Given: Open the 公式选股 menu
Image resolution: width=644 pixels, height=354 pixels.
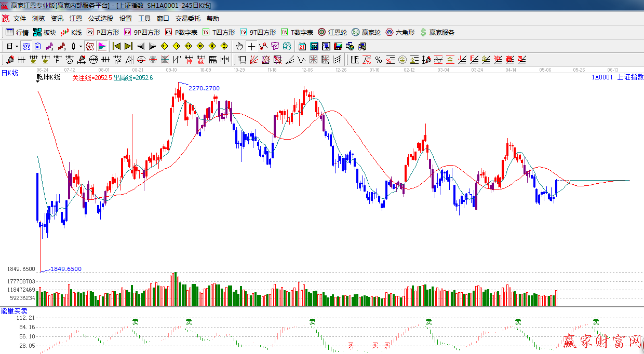Looking at the screenshot, I should pyautogui.click(x=100, y=18).
